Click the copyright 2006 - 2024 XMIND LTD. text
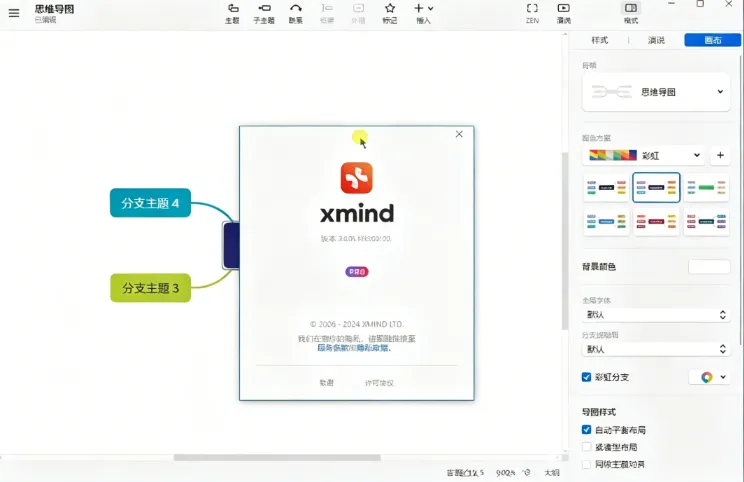This screenshot has width=744, height=482. (x=357, y=324)
